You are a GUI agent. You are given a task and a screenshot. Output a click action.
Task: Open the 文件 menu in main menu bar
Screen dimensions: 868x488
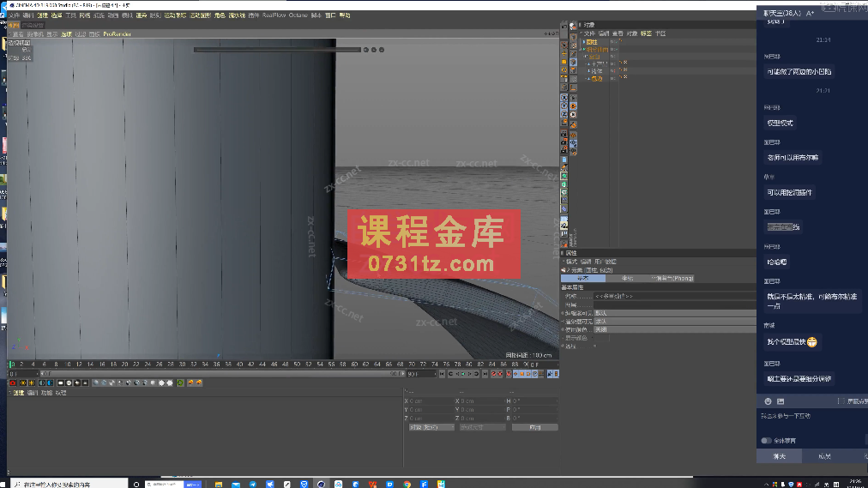click(15, 15)
